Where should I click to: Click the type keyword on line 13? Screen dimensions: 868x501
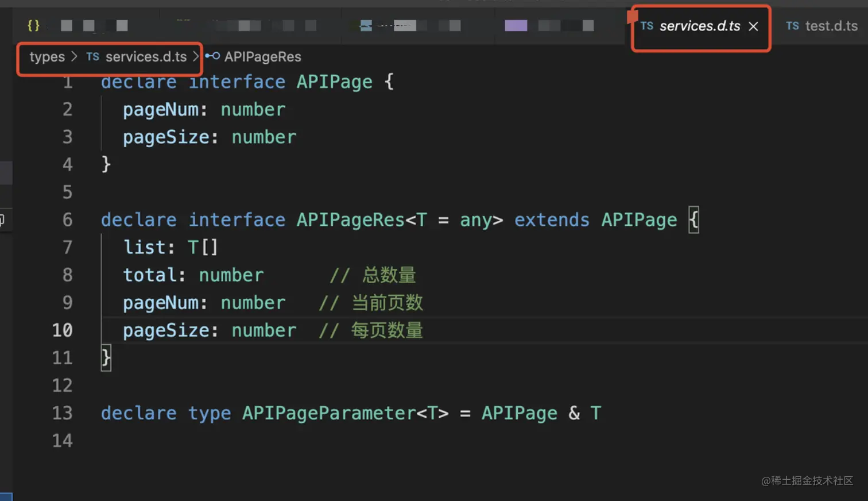[x=210, y=413]
